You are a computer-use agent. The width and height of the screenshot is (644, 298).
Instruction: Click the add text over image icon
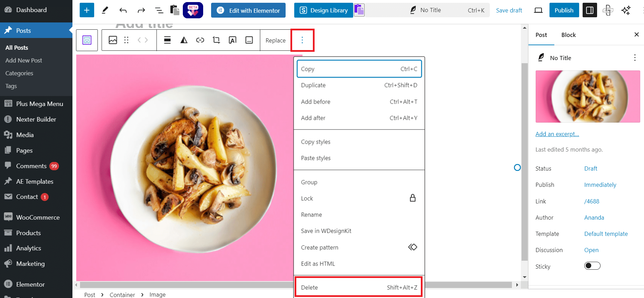click(x=232, y=40)
